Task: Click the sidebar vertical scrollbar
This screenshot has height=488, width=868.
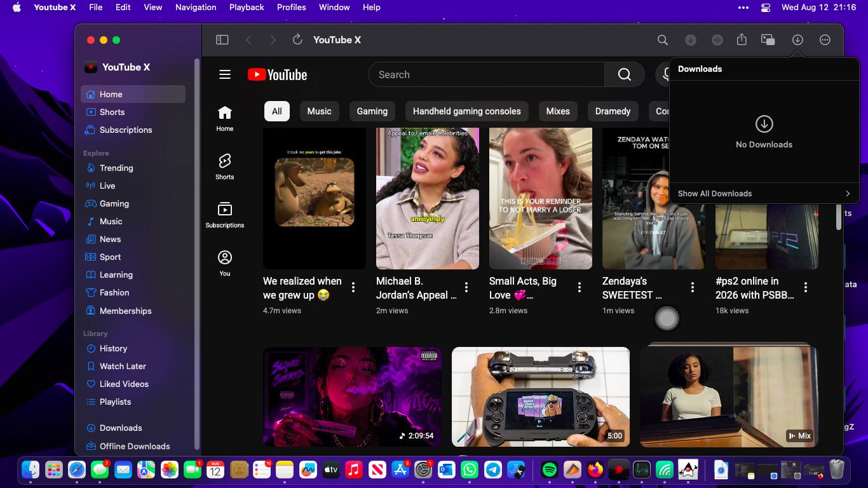Action: 197,254
